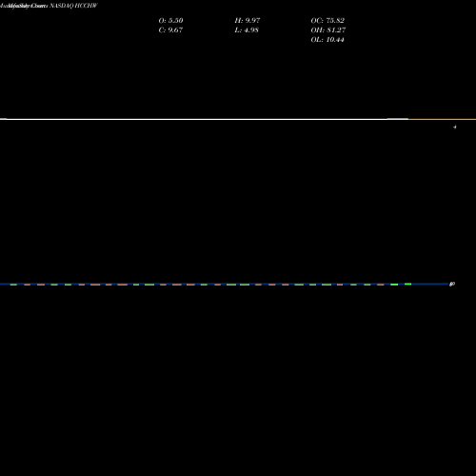Screen dimensions: 476x476
Task: Select the low value 'L: 4.98'
Action: [x=247, y=30]
